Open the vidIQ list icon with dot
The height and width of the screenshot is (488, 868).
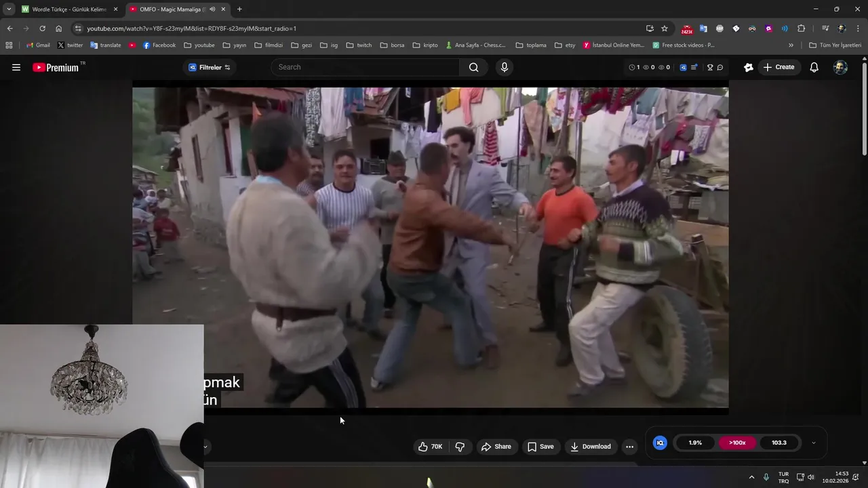[694, 67]
